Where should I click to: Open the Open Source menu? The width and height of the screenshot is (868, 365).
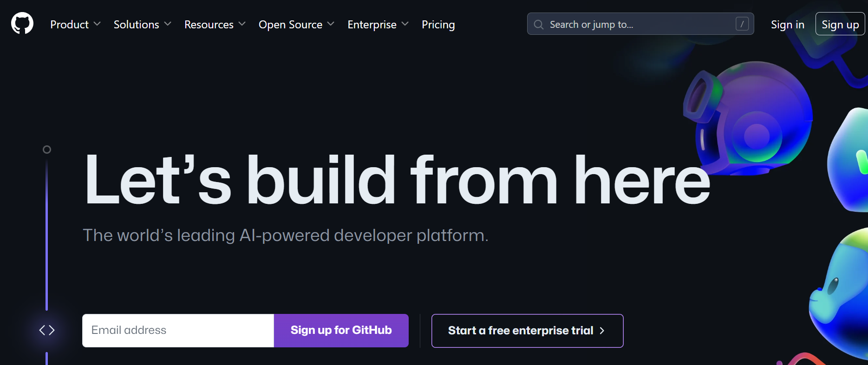pos(296,25)
